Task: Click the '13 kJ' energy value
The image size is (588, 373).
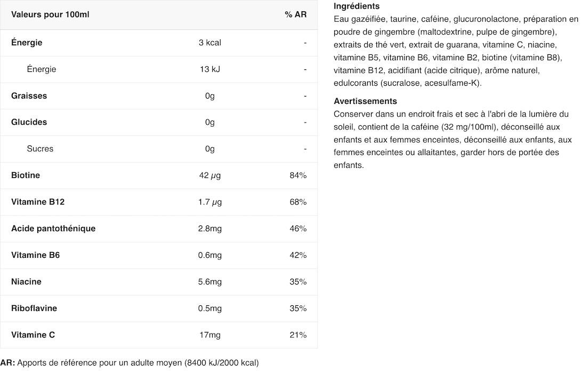Action: pyautogui.click(x=210, y=69)
